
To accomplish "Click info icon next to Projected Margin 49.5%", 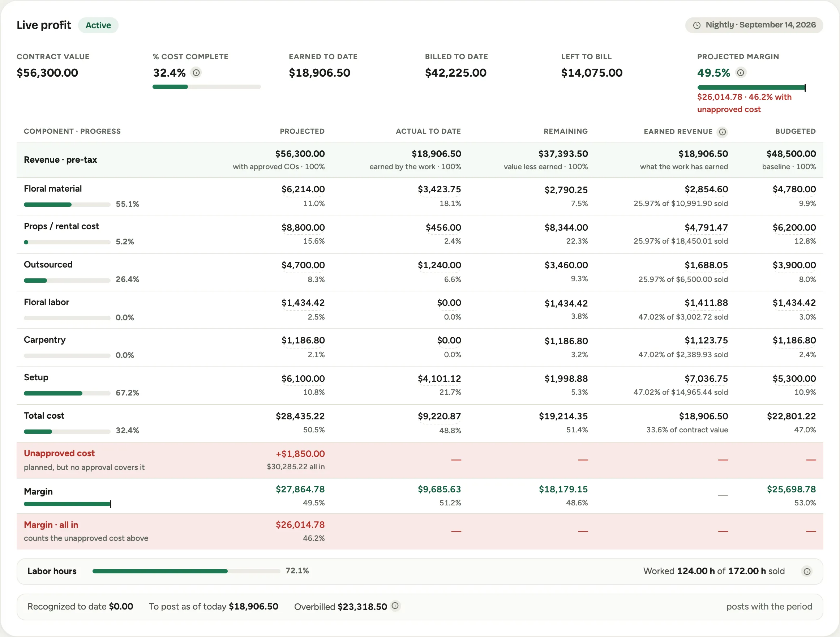I will tap(741, 73).
